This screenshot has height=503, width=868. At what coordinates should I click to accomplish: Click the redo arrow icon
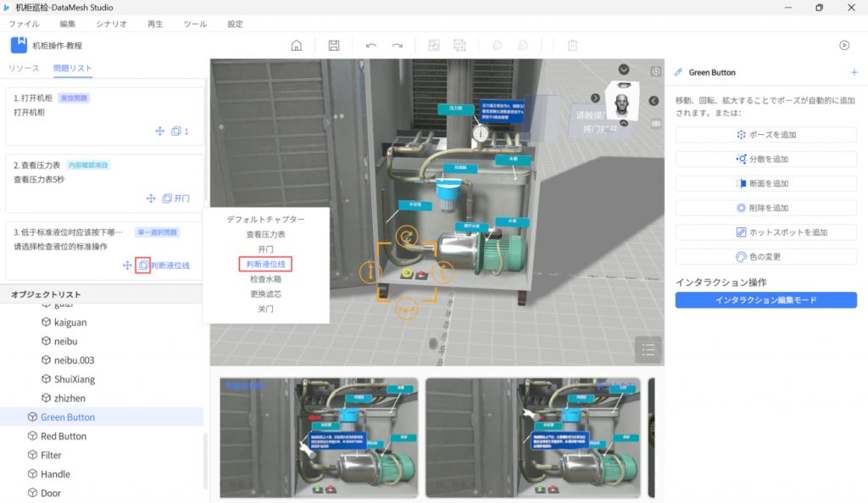[x=397, y=46]
